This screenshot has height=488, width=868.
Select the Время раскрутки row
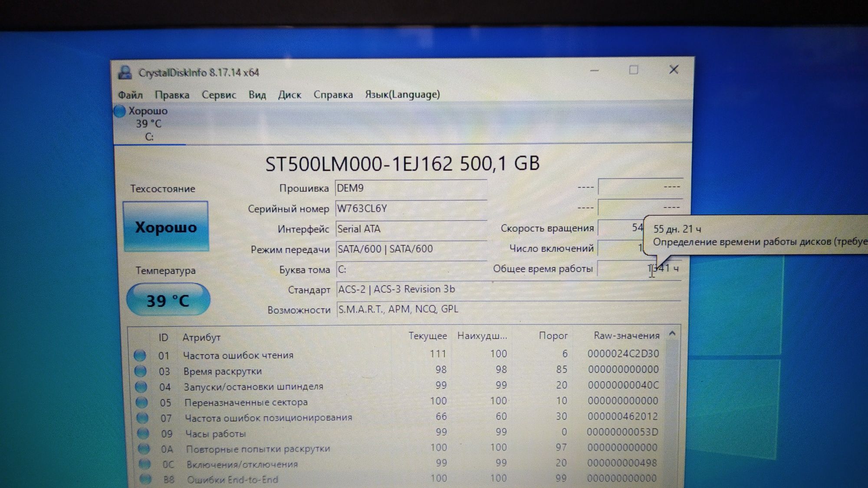(397, 370)
